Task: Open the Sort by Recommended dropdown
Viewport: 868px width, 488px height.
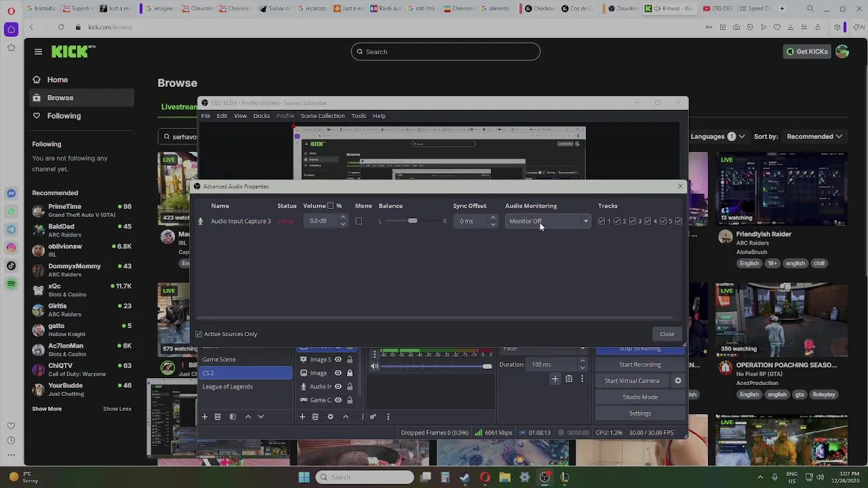Action: (814, 136)
